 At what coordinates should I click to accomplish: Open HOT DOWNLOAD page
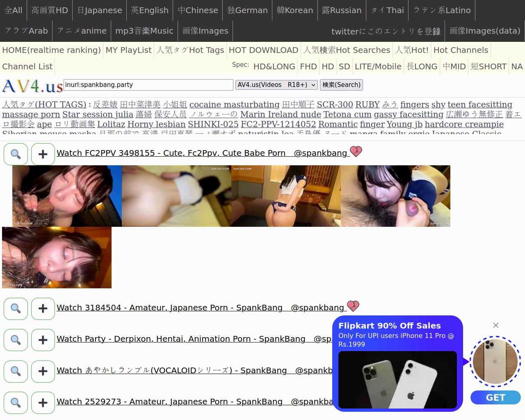[x=263, y=50]
